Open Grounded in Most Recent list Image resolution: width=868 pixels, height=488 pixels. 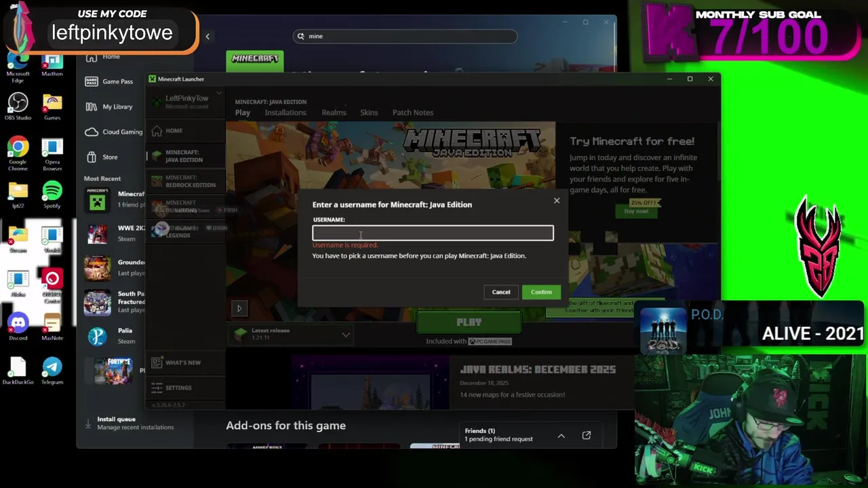114,268
